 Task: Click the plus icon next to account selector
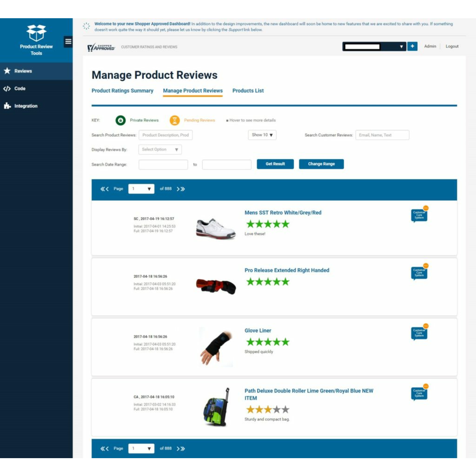[x=412, y=46]
